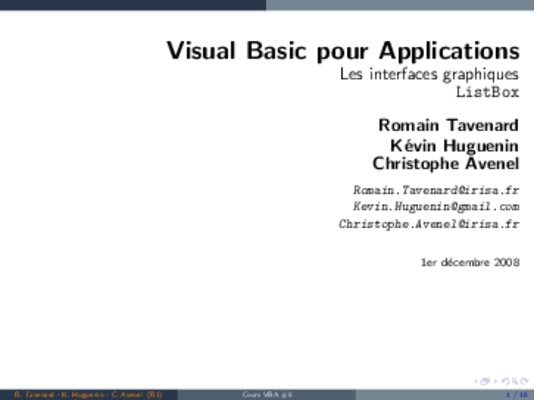The width and height of the screenshot is (534, 400).
Task: Open the Christophe.Avenel@irisa.fr email link
Action: click(x=429, y=224)
